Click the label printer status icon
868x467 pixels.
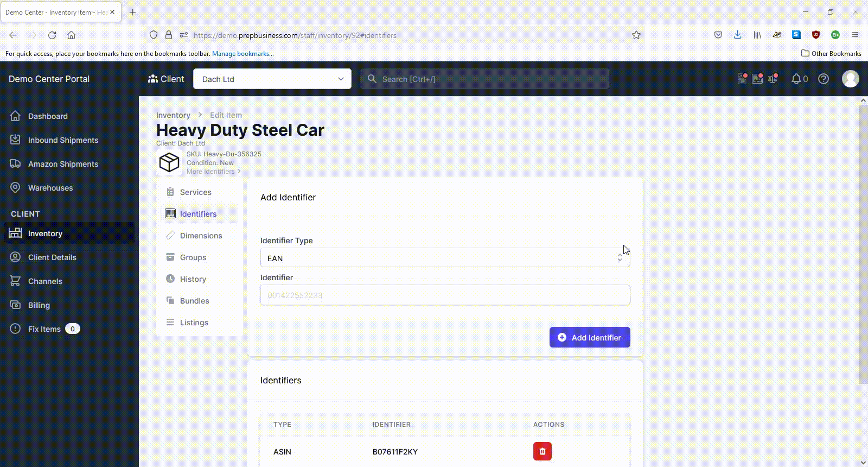(742, 79)
